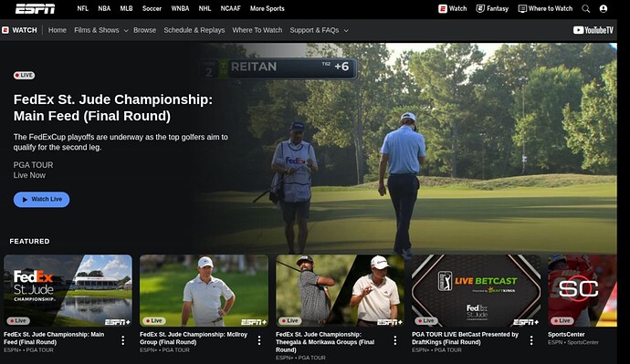This screenshot has height=364, width=630.
Task: Click the FEATURED section heading
Action: pyautogui.click(x=30, y=241)
